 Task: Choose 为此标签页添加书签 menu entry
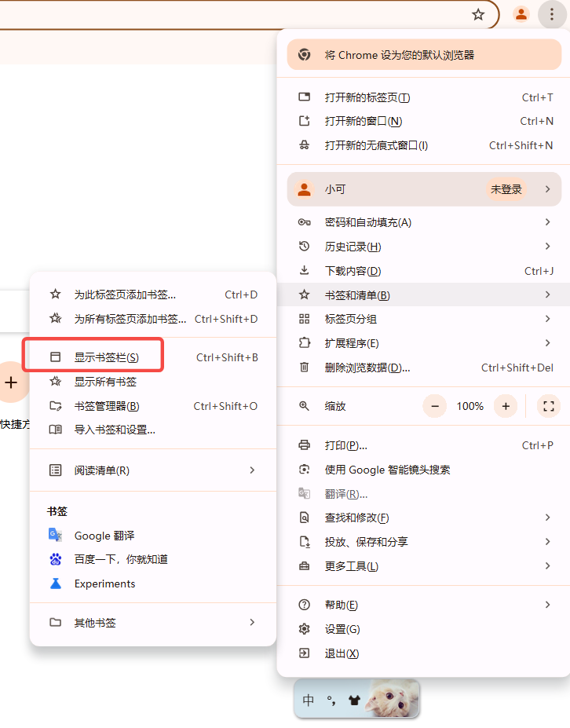(x=153, y=294)
